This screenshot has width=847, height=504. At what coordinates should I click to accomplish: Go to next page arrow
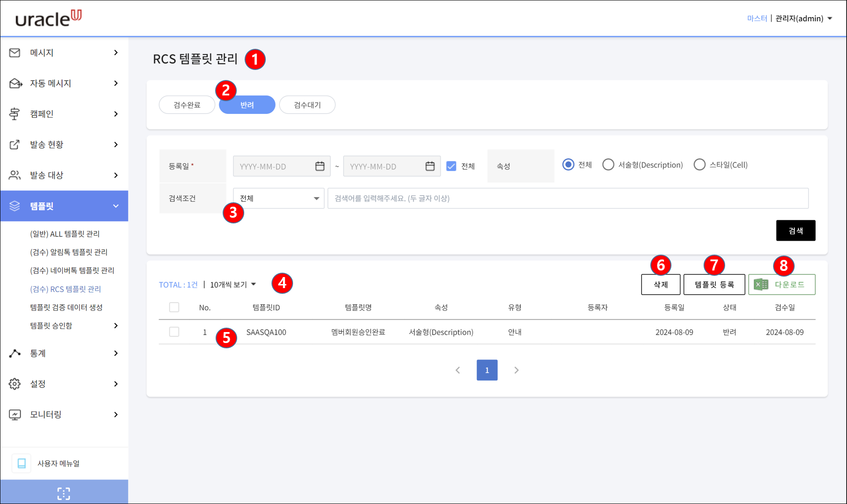click(x=517, y=370)
